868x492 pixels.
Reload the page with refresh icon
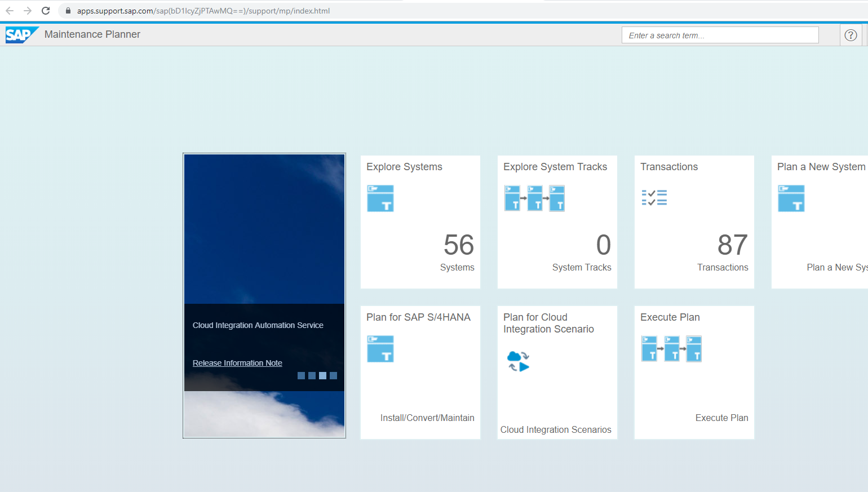(x=46, y=11)
